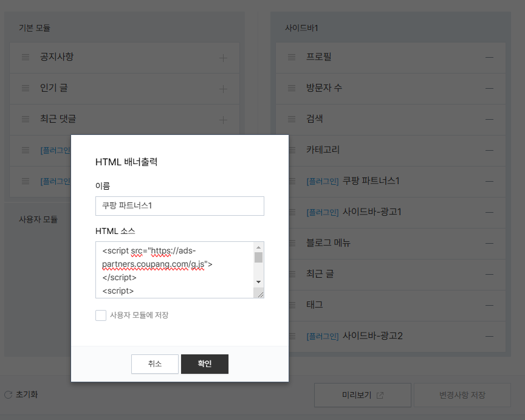The height and width of the screenshot is (420, 525).
Task: Remove 검색 module with minus icon
Action: point(489,119)
